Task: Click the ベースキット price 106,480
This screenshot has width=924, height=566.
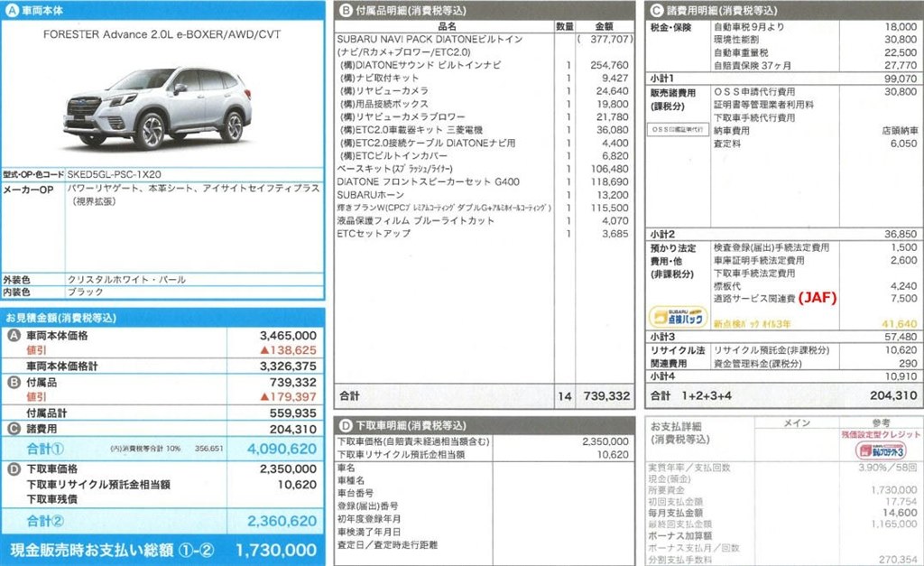Action: 609,169
